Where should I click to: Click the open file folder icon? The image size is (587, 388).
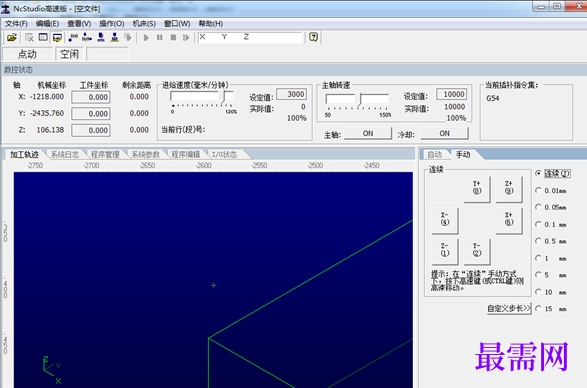coord(12,37)
